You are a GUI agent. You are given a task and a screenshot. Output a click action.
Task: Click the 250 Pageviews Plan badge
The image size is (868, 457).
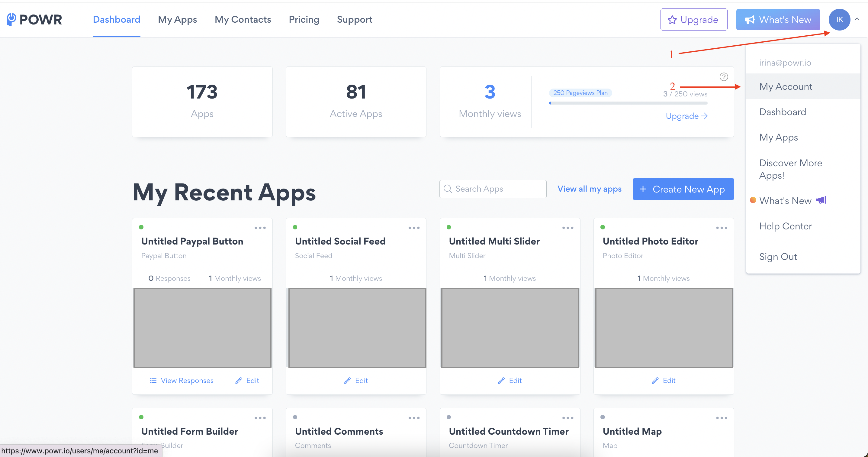[580, 93]
